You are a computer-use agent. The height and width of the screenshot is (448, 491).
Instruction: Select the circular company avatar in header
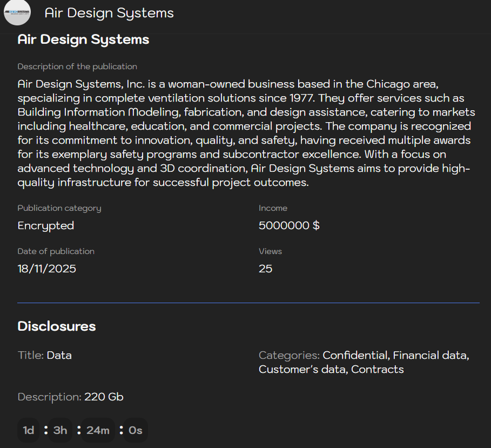17,12
